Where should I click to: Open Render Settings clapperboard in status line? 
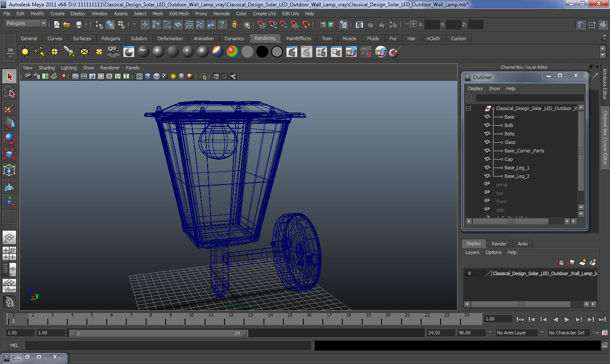(394, 25)
